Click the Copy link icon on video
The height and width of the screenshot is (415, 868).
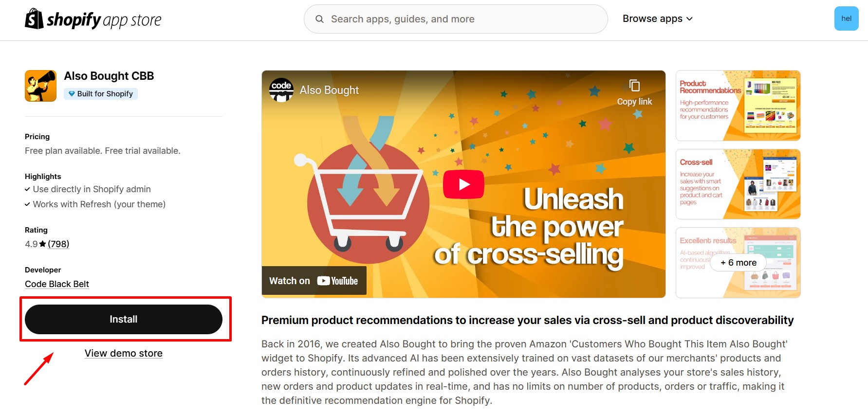point(634,86)
